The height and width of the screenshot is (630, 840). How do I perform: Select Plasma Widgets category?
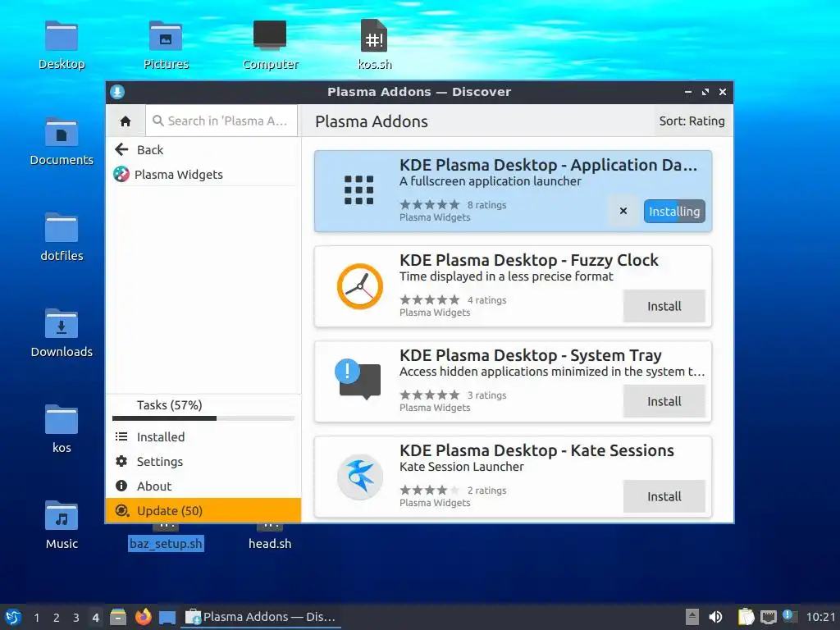[x=203, y=175]
